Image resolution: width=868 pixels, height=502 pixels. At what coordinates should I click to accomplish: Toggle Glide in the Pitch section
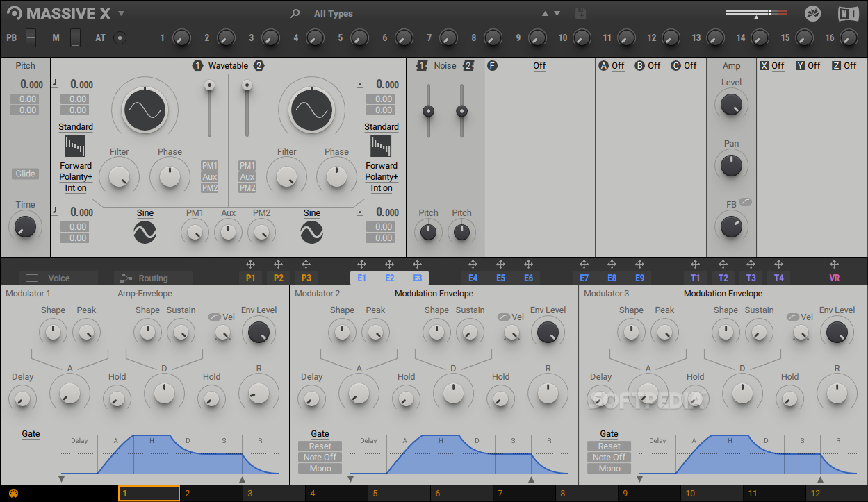[25, 174]
